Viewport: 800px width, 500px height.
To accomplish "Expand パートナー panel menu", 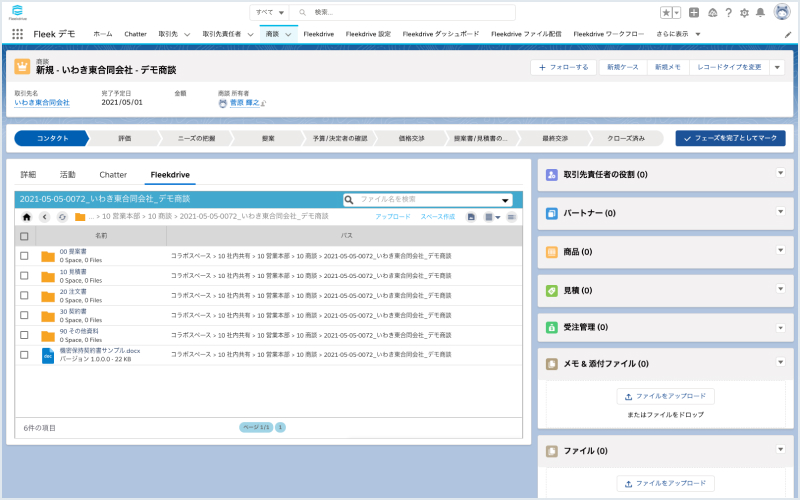I will coord(780,211).
